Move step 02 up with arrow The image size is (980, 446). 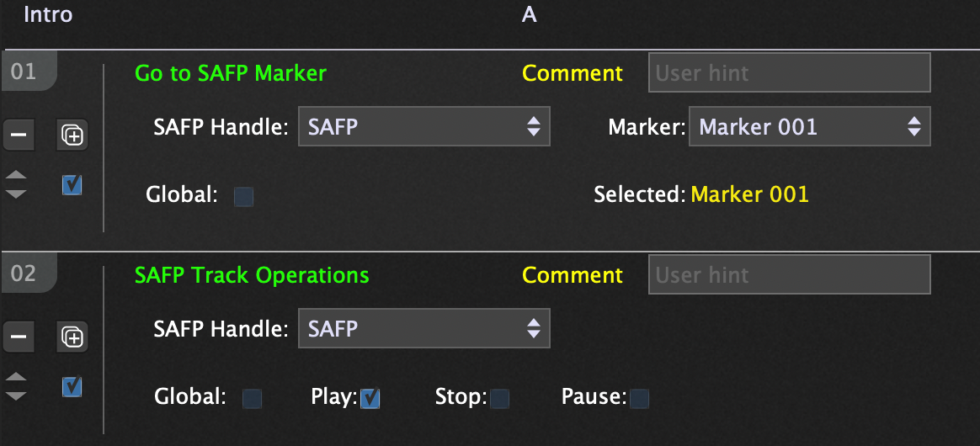pos(16,378)
